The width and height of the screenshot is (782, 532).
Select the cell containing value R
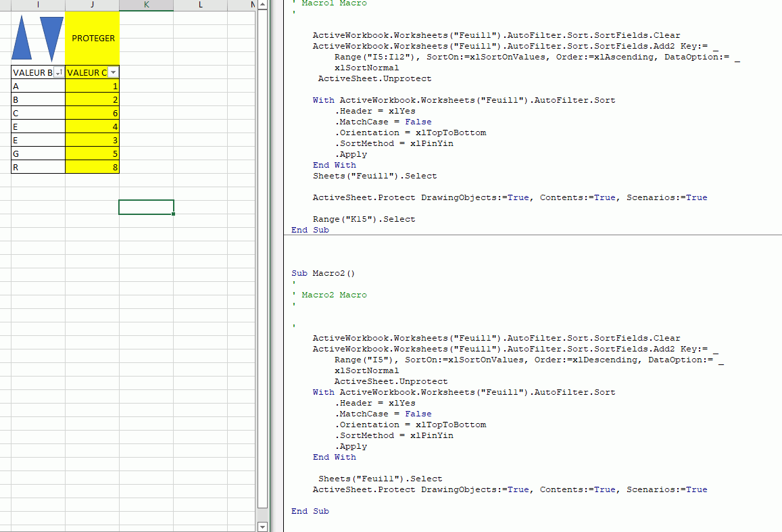pyautogui.click(x=38, y=167)
